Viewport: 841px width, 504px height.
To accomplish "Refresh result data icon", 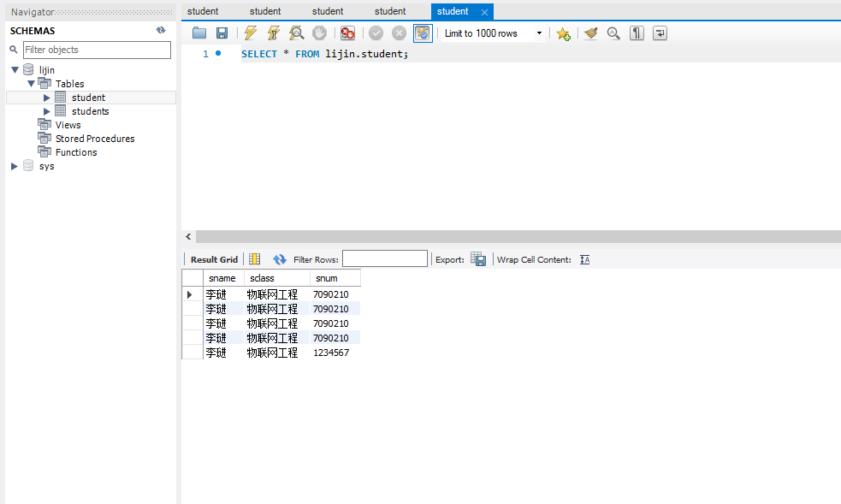I will 280,259.
